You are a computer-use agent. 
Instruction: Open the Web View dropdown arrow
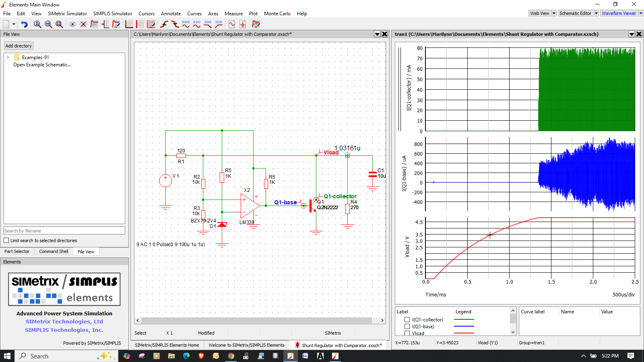(x=554, y=13)
